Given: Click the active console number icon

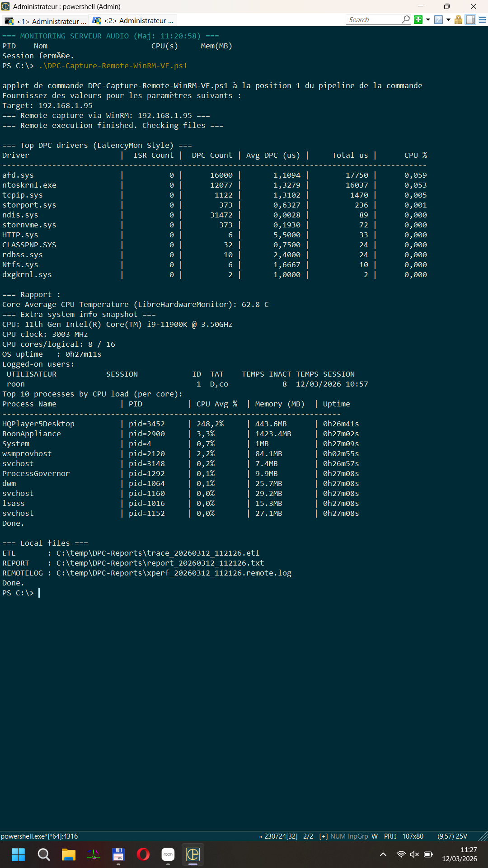Looking at the screenshot, I should click(438, 19).
